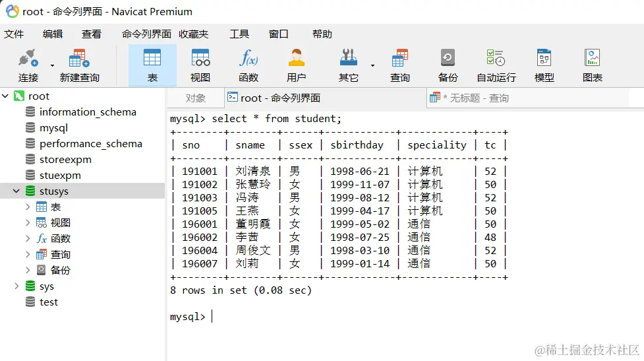Viewport: 644px width, 361px height.
Task: Click the 表 table icon in tree
Action: tap(42, 207)
